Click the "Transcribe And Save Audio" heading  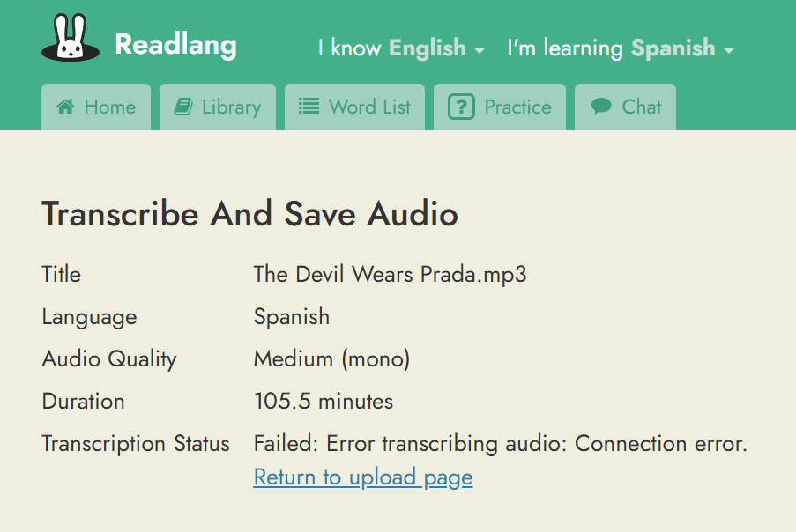click(x=249, y=214)
